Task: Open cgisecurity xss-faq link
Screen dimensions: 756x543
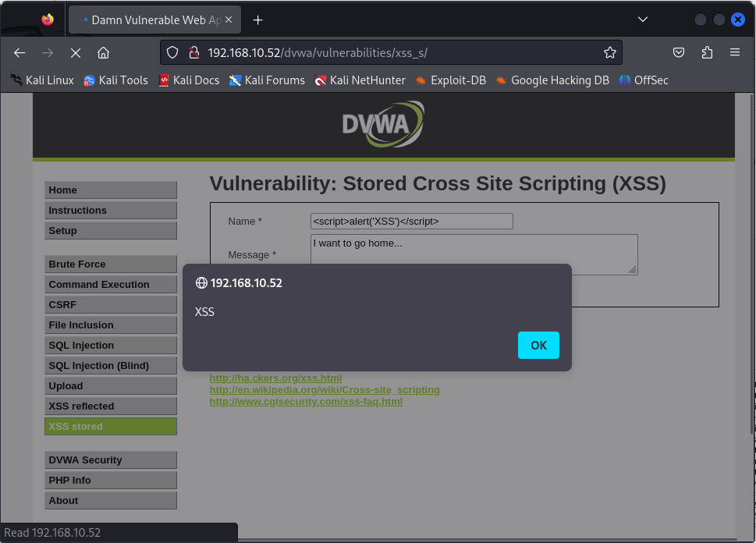Action: point(306,401)
